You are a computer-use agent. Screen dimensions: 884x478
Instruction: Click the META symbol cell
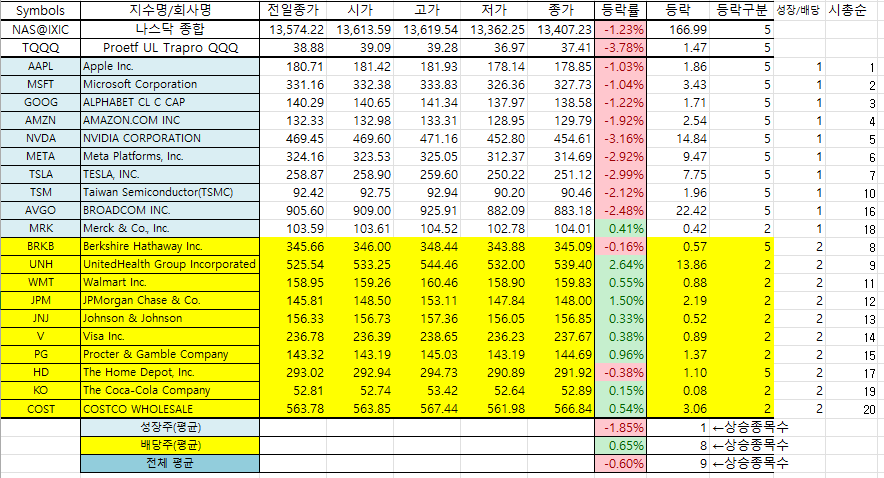pyautogui.click(x=41, y=157)
